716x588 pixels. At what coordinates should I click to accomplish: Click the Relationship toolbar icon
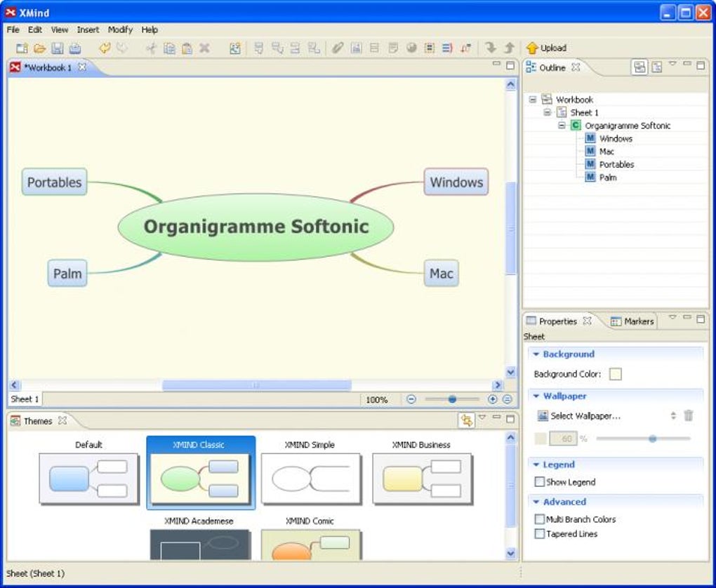(466, 48)
